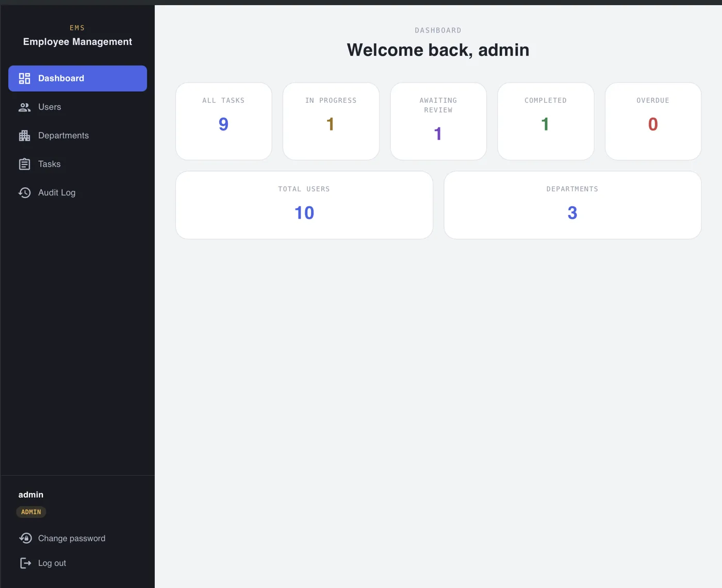Viewport: 722px width, 588px height.
Task: Click the Welcome back, admin heading
Action: pyautogui.click(x=438, y=50)
